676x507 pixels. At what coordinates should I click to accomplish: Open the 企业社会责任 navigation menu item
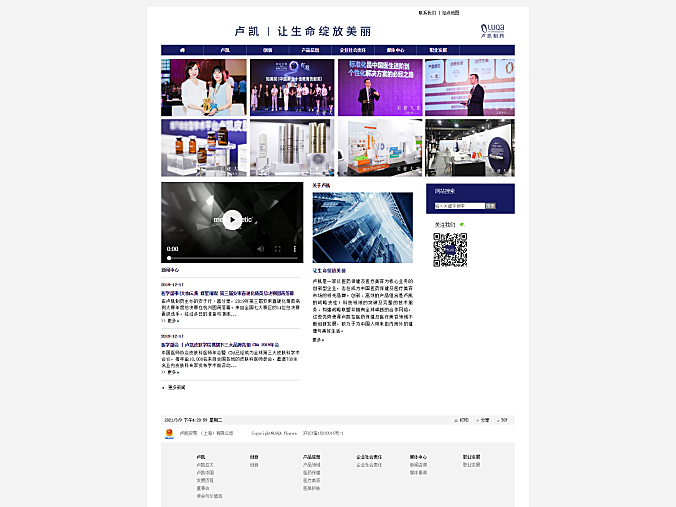[x=353, y=50]
